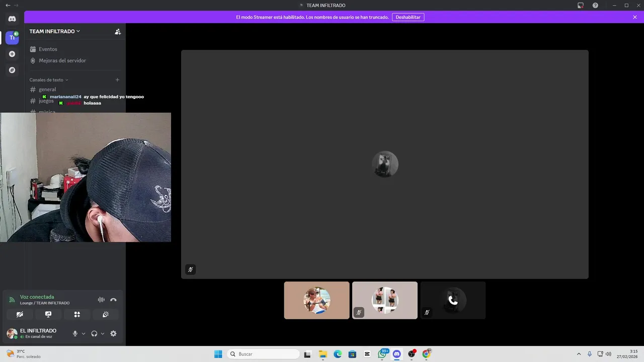
Task: Click the EL INFILTRADO user avatar
Action: click(x=12, y=333)
